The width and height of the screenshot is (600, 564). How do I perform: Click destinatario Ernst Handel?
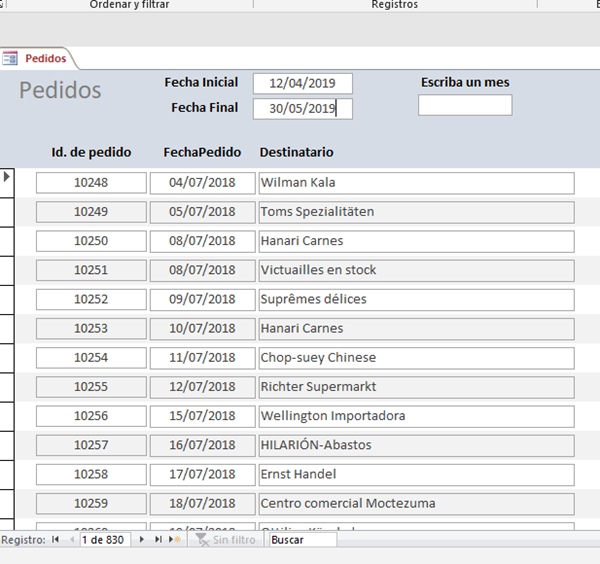(x=416, y=474)
